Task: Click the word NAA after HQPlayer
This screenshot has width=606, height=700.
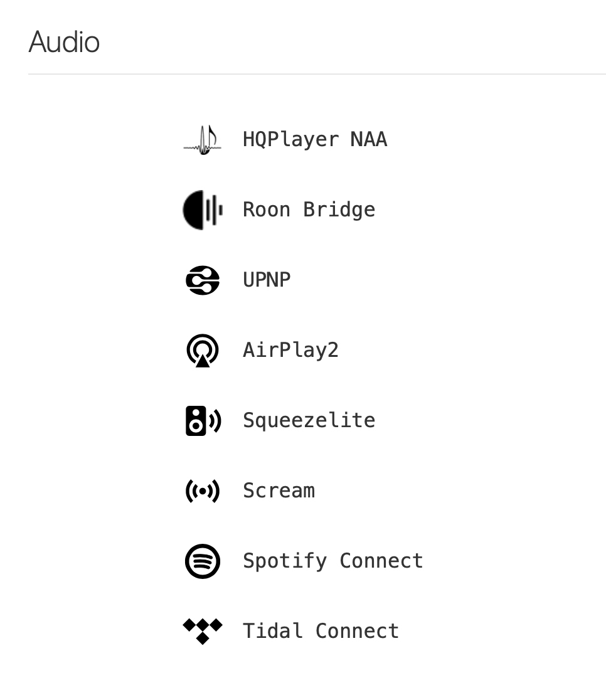Action: tap(369, 139)
